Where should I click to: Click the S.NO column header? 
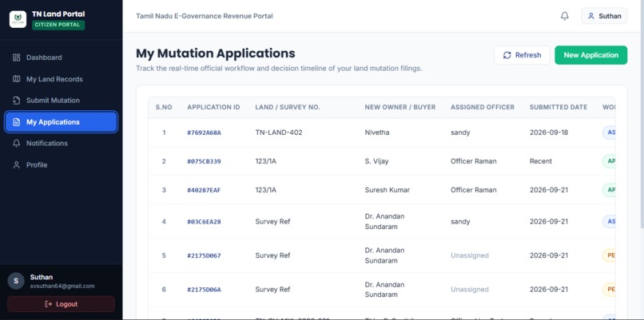pyautogui.click(x=164, y=107)
